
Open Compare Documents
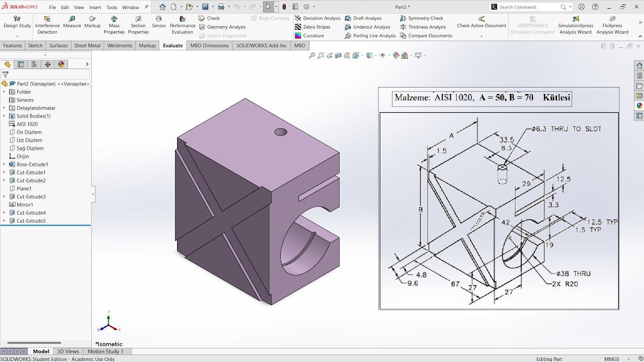[426, 36]
